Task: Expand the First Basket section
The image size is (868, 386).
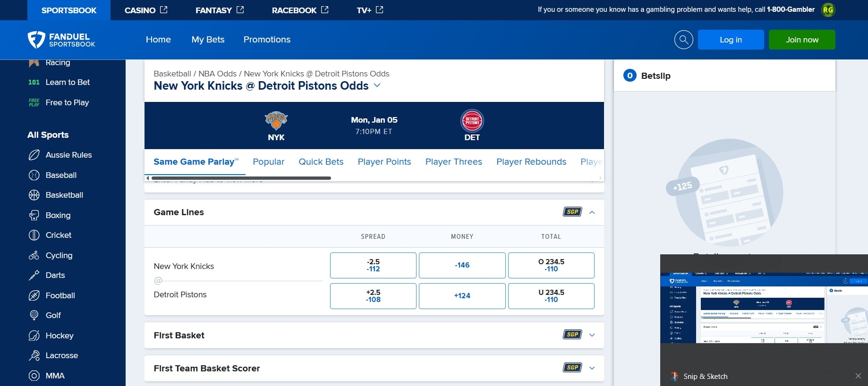Action: (592, 335)
